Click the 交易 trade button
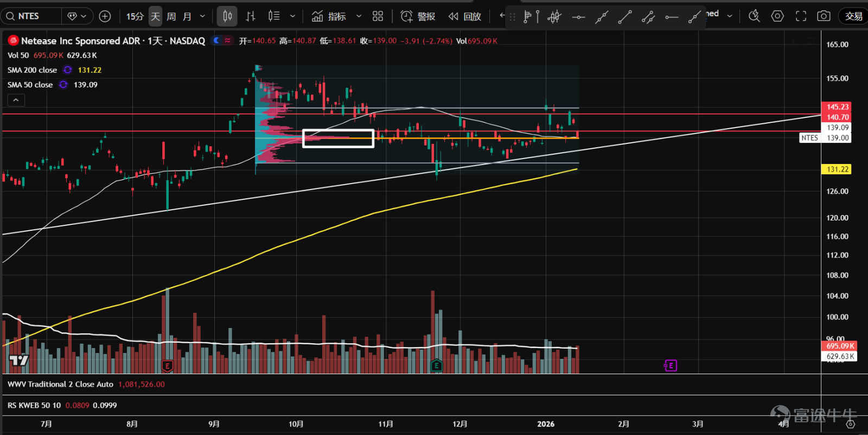 click(853, 16)
